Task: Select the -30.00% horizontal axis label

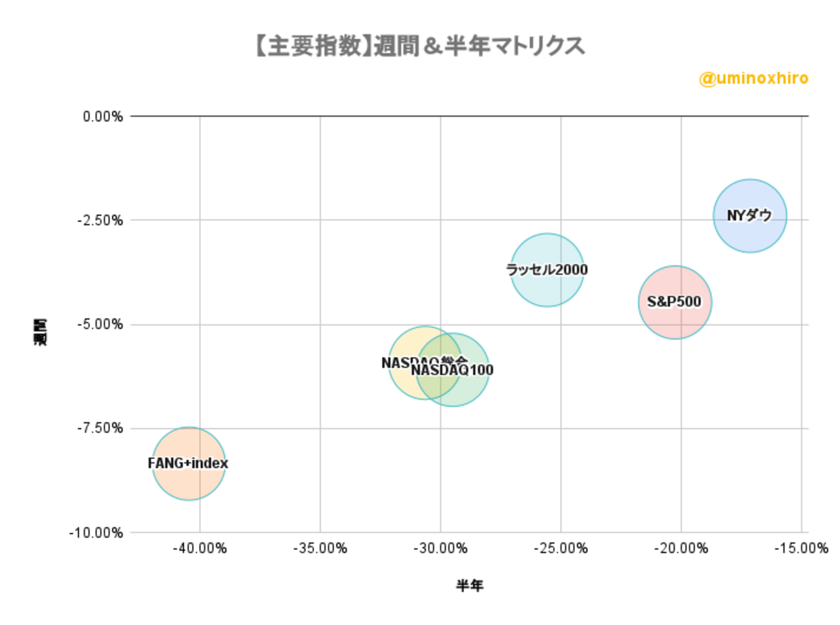Action: (441, 549)
